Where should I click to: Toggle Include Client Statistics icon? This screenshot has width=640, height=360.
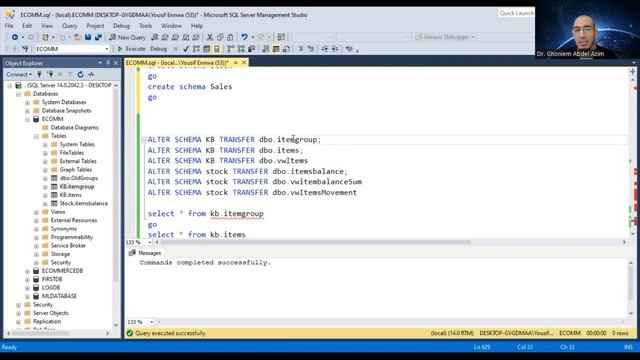(251, 49)
